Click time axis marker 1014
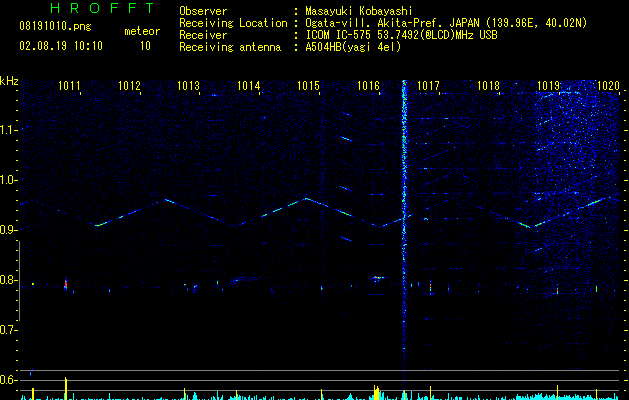629x400 pixels. (x=249, y=86)
